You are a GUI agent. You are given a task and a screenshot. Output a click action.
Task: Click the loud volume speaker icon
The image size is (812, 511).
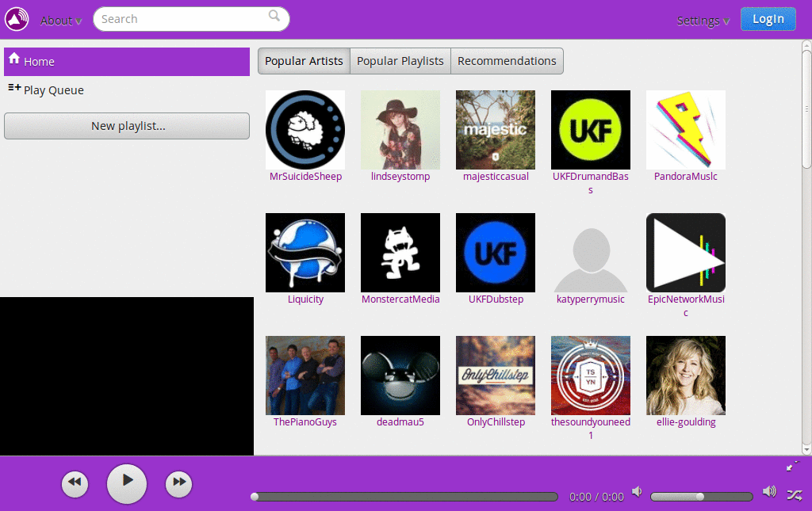pyautogui.click(x=769, y=492)
